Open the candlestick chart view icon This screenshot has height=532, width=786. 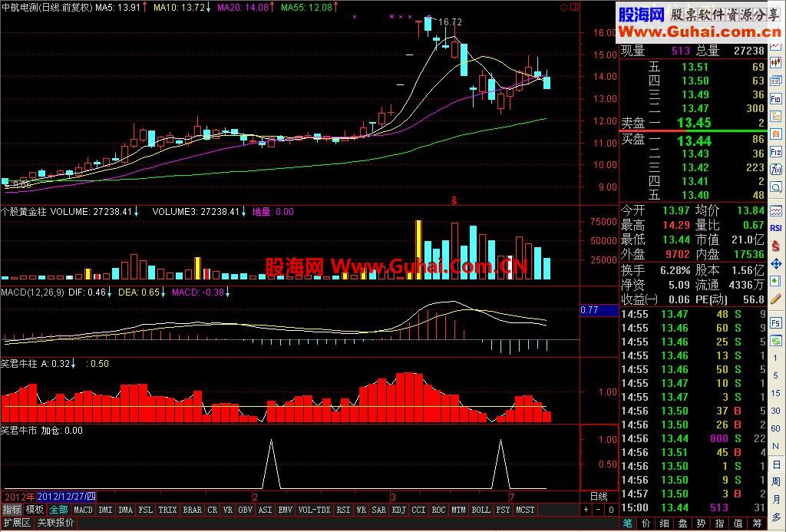(775, 63)
